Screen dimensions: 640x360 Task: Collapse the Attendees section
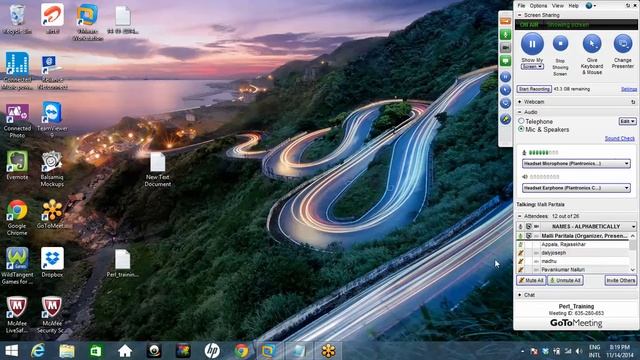(520, 216)
